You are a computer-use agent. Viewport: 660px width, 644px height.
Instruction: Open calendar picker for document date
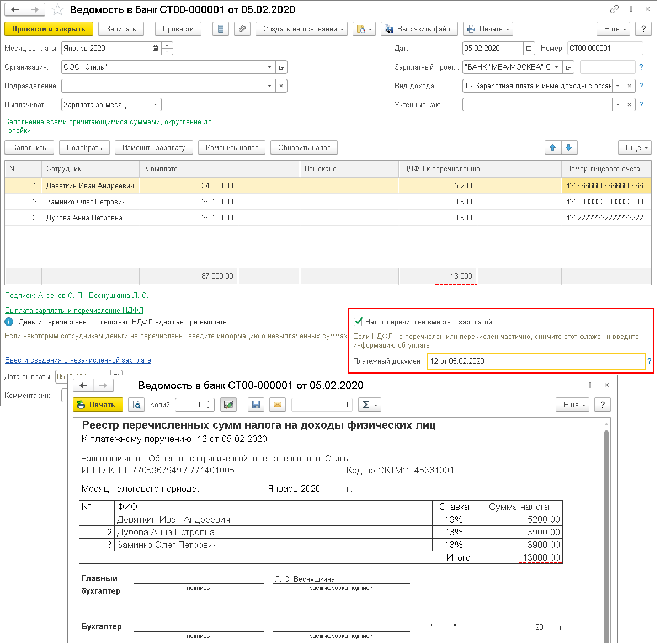point(529,49)
